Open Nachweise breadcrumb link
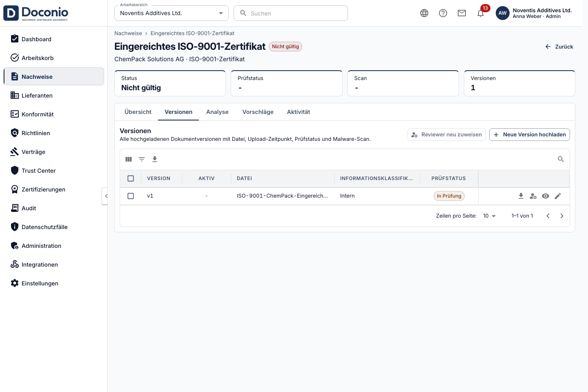Image resolution: width=588 pixels, height=392 pixels. tap(128, 33)
